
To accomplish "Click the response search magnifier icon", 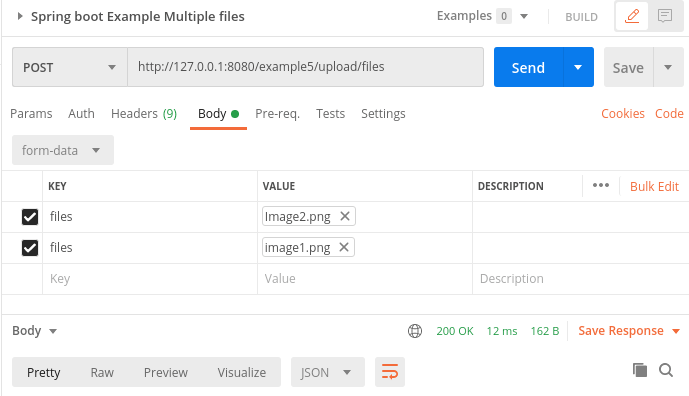I will point(666,370).
